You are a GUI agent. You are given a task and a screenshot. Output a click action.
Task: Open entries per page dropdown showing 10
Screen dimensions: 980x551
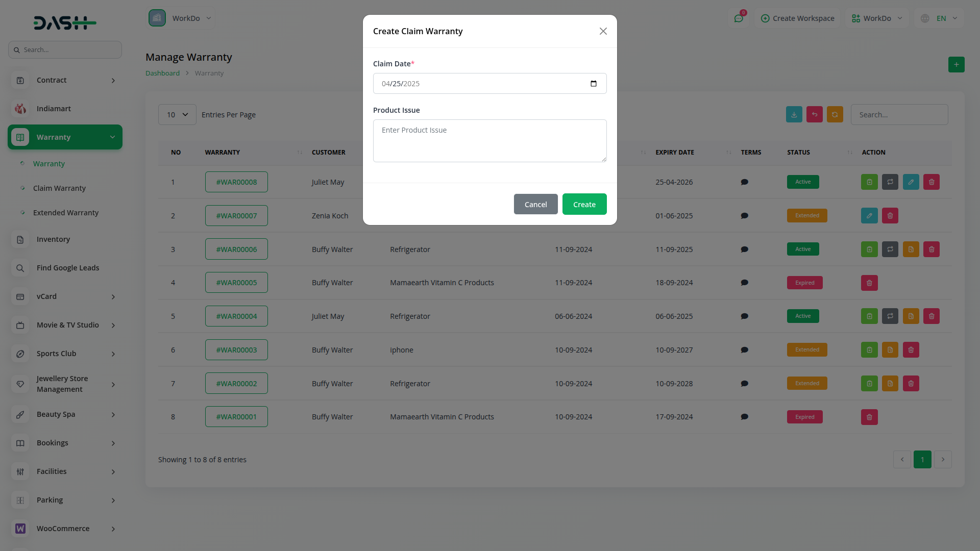[x=177, y=115]
